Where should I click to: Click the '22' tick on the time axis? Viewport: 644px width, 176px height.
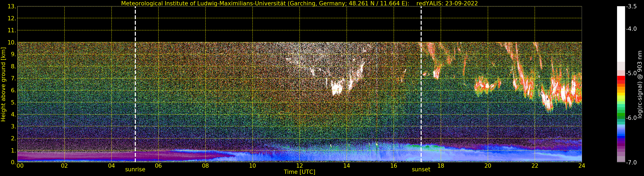pos(535,166)
